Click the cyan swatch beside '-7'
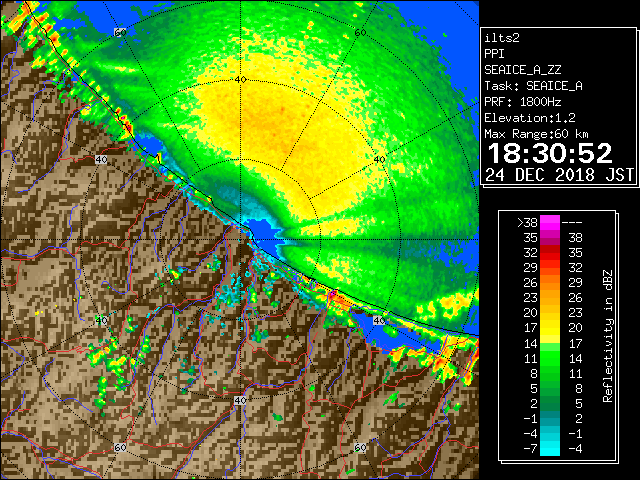The width and height of the screenshot is (640, 480). (x=550, y=448)
